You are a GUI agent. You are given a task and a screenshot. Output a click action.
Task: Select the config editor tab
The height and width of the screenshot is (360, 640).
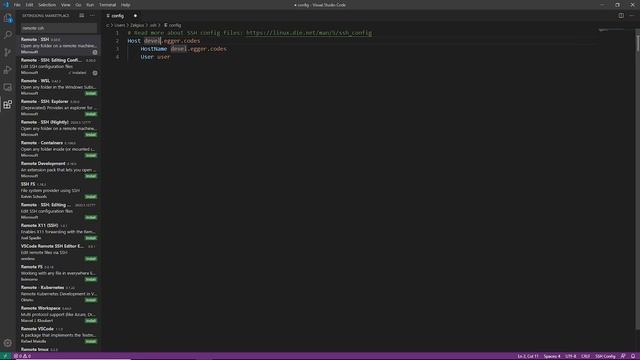click(x=122, y=16)
